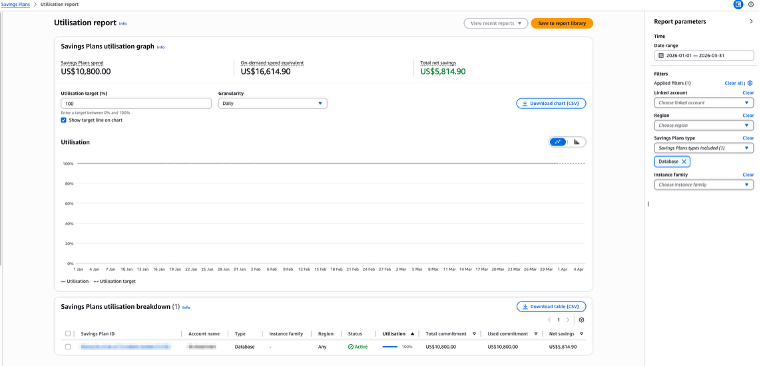This screenshot has height=366, width=760.
Task: Switch to bar chart view
Action: (x=576, y=142)
